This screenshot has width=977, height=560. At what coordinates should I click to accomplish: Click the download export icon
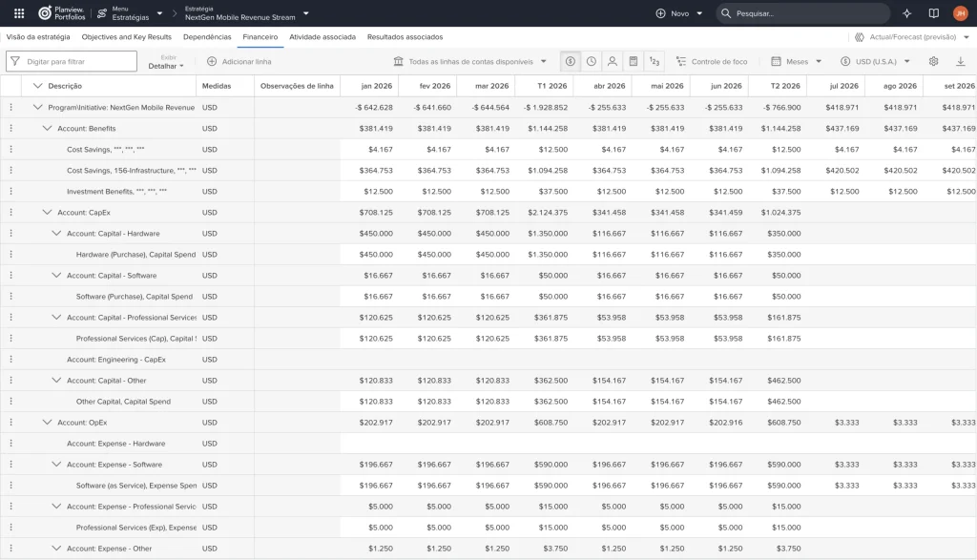click(960, 61)
